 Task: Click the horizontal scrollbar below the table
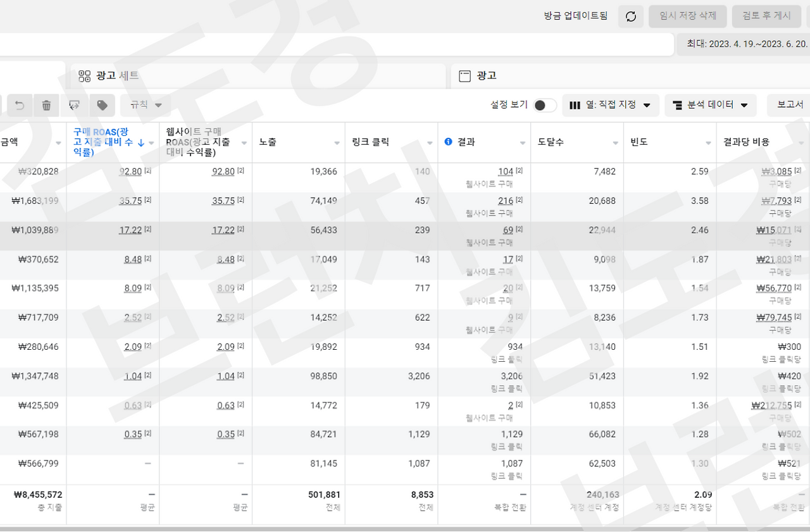click(x=405, y=528)
